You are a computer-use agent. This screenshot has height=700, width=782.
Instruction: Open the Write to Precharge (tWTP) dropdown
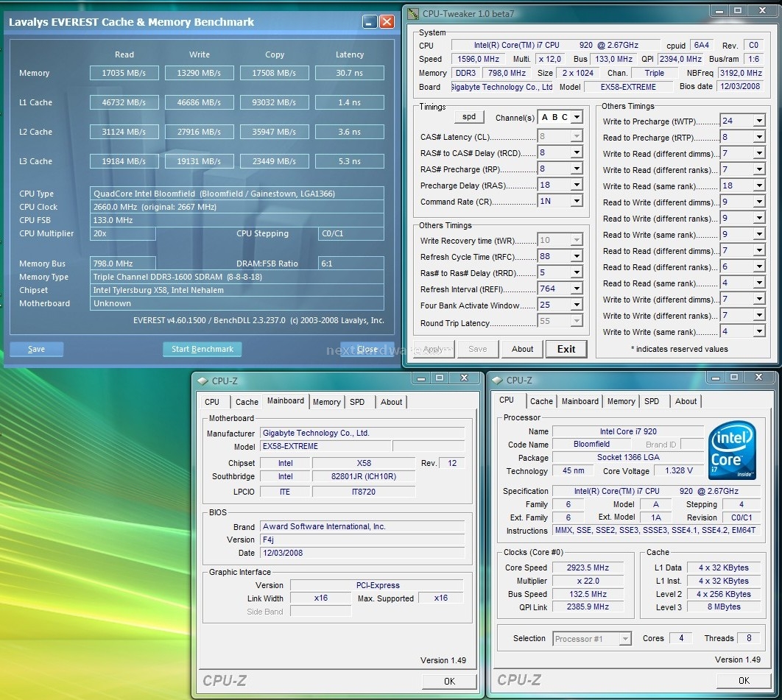(x=759, y=121)
